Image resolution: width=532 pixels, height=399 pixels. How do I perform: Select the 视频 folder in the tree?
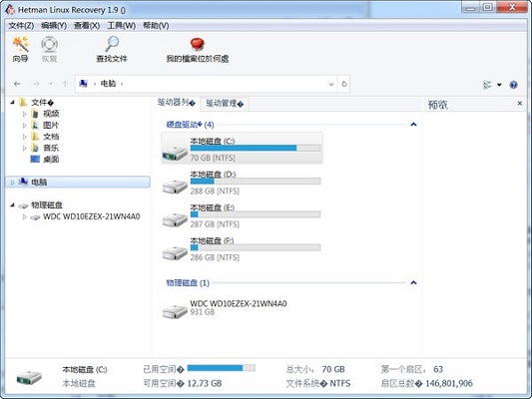(x=51, y=114)
